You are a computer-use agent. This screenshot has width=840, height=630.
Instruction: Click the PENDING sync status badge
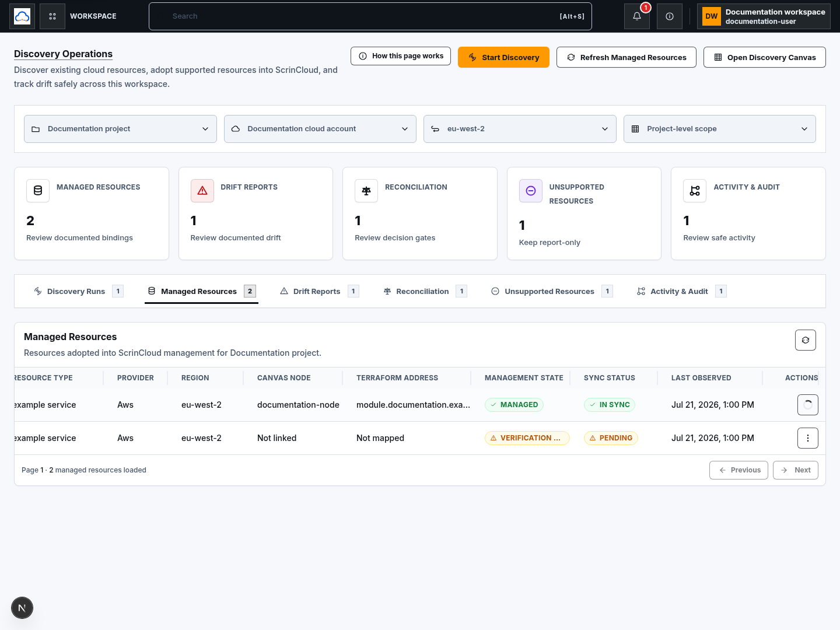pos(611,438)
